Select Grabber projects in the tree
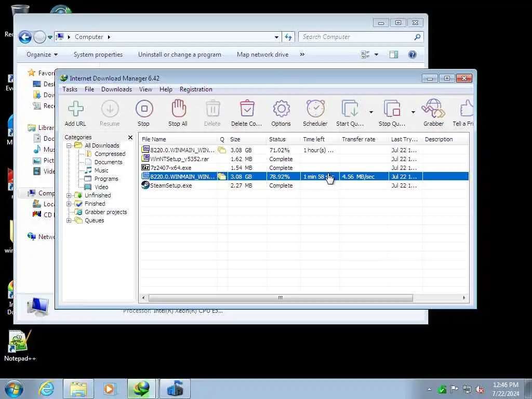Viewport: 532px width, 399px height. 106,212
